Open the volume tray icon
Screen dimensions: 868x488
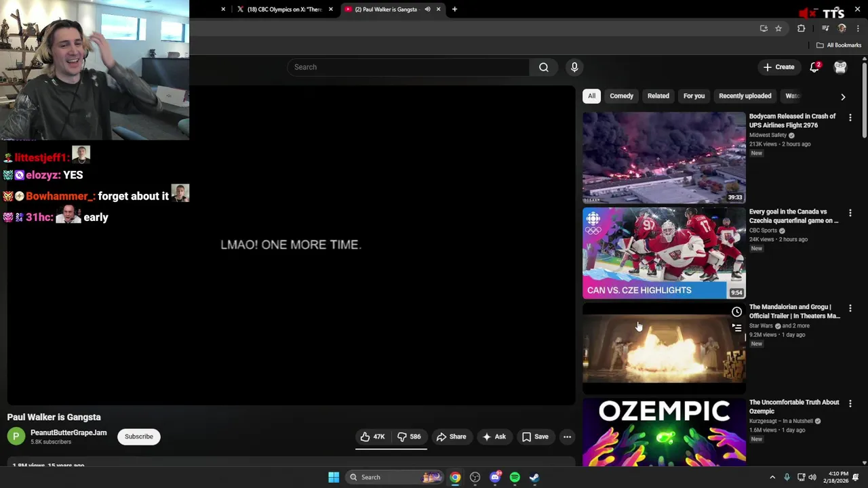point(812,477)
